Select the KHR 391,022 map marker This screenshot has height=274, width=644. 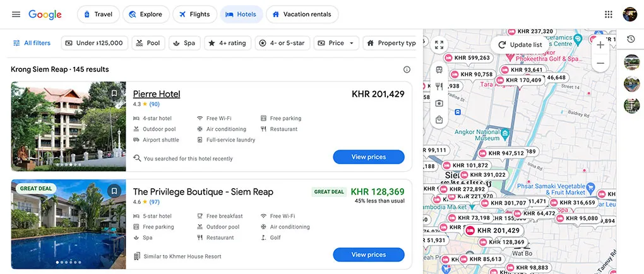point(484,175)
